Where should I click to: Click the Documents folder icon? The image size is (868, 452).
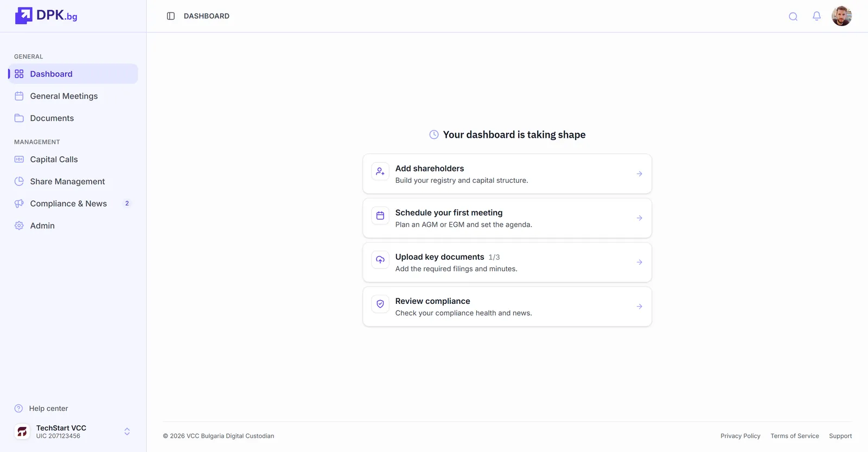[x=19, y=118]
